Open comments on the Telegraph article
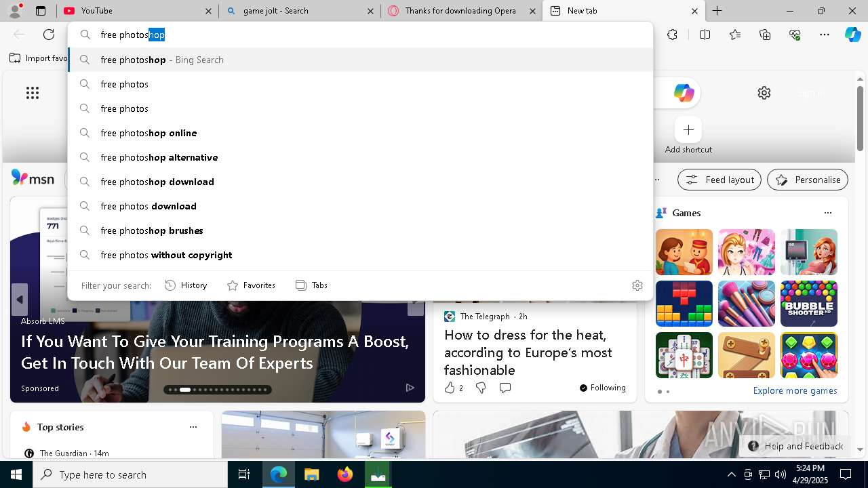The width and height of the screenshot is (868, 488). click(x=505, y=388)
